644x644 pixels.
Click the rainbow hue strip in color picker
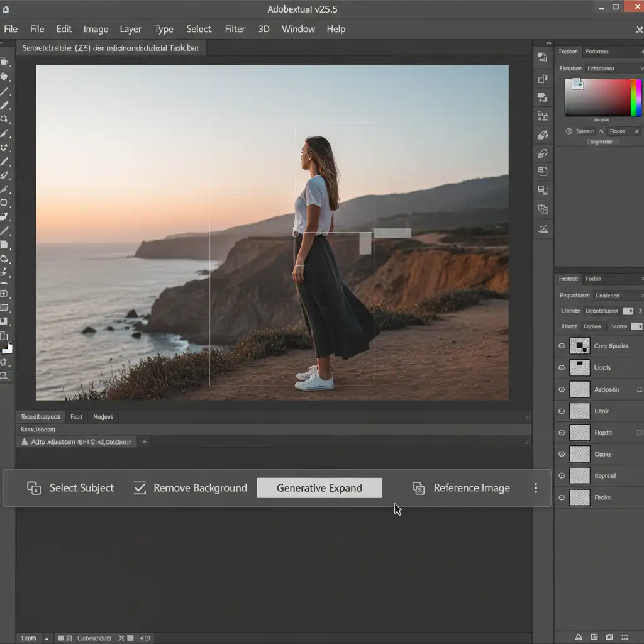click(x=636, y=97)
